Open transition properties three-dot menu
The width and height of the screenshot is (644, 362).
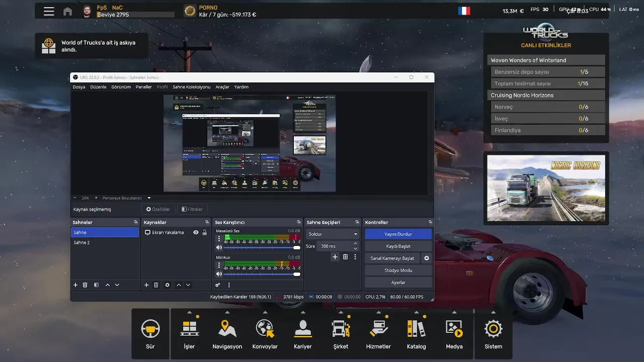point(355,257)
